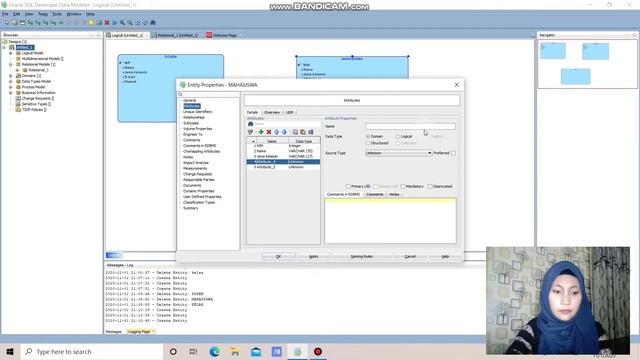Click the filter icon above attributes table

pos(250,132)
